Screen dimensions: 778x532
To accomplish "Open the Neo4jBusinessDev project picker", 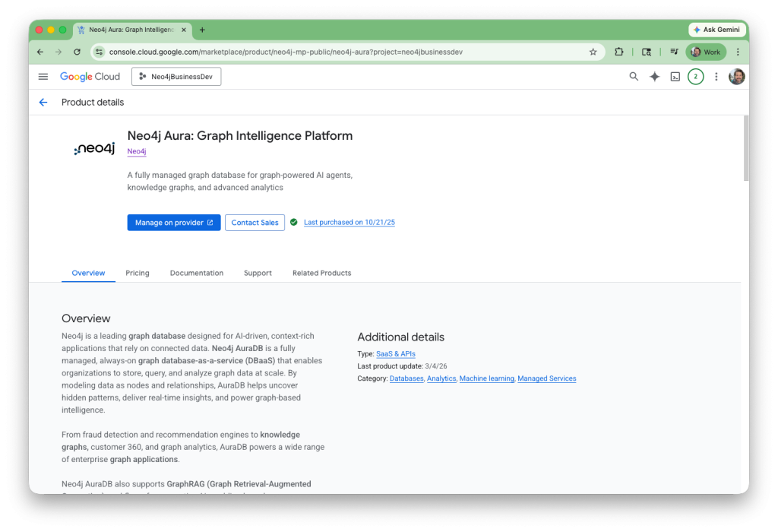I will click(176, 77).
